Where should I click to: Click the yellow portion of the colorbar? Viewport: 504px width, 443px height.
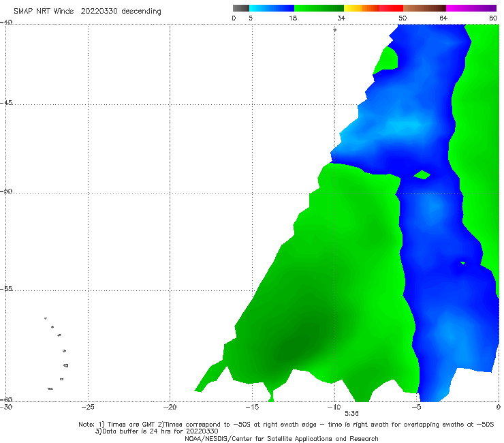[x=353, y=8]
